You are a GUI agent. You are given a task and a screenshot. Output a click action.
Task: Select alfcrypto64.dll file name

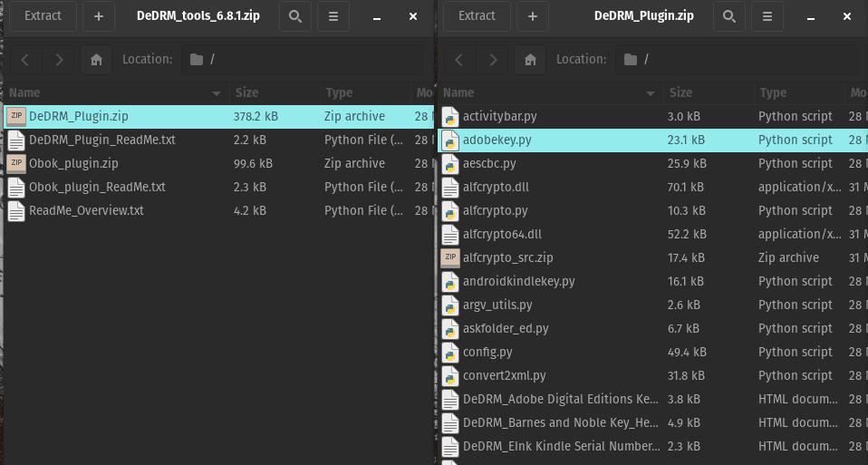coord(502,234)
